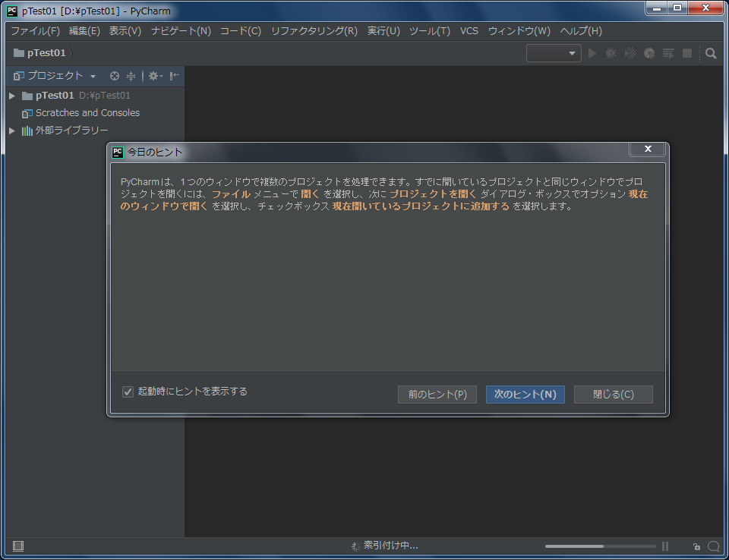Open the 表示(V) menu
The image size is (729, 560).
[x=125, y=30]
